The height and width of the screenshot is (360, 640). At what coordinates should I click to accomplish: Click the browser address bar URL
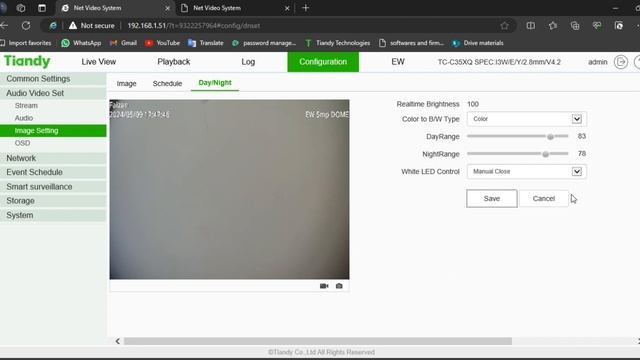pyautogui.click(x=194, y=26)
